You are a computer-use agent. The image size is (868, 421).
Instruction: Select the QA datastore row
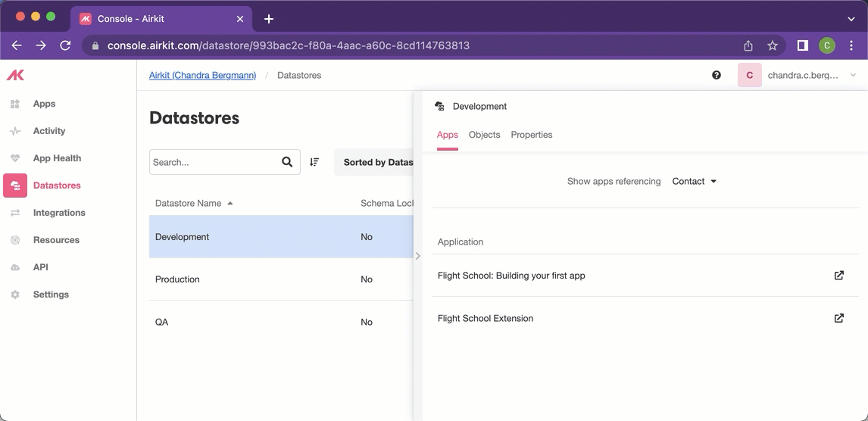[281, 322]
